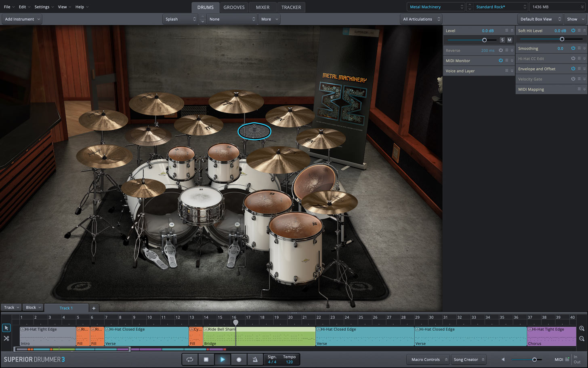588x368 pixels.
Task: Toggle the metronome in the transport bar
Action: point(255,359)
